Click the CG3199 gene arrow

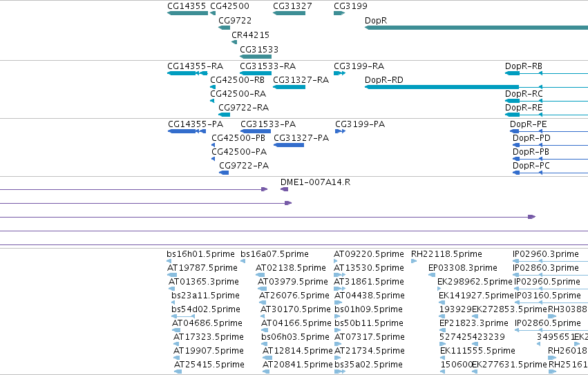point(339,13)
